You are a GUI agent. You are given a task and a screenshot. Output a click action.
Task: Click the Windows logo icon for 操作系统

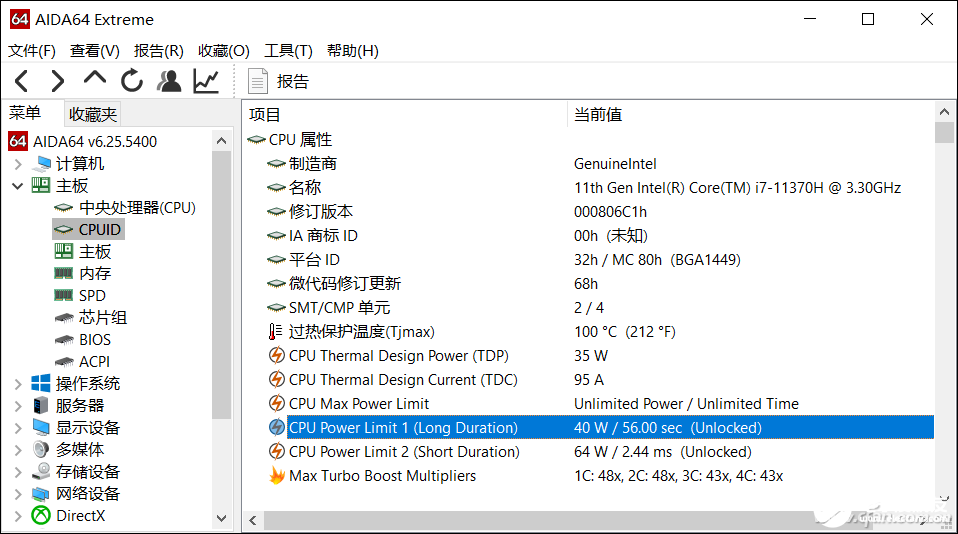[41, 383]
